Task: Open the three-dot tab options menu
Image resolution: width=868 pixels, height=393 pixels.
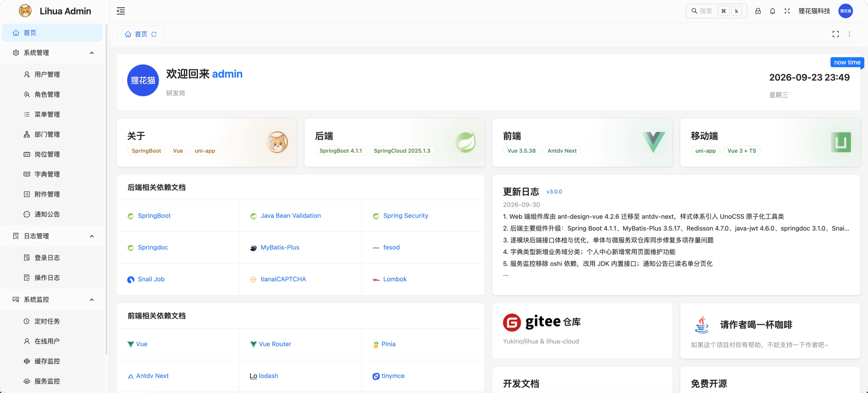Action: (849, 34)
